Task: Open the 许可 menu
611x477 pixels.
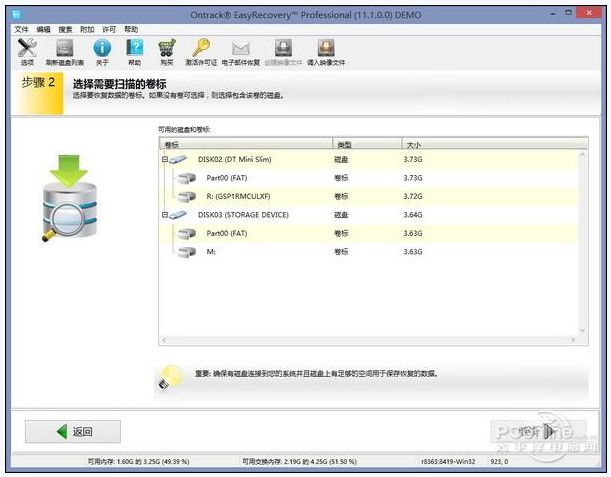Action: 109,30
